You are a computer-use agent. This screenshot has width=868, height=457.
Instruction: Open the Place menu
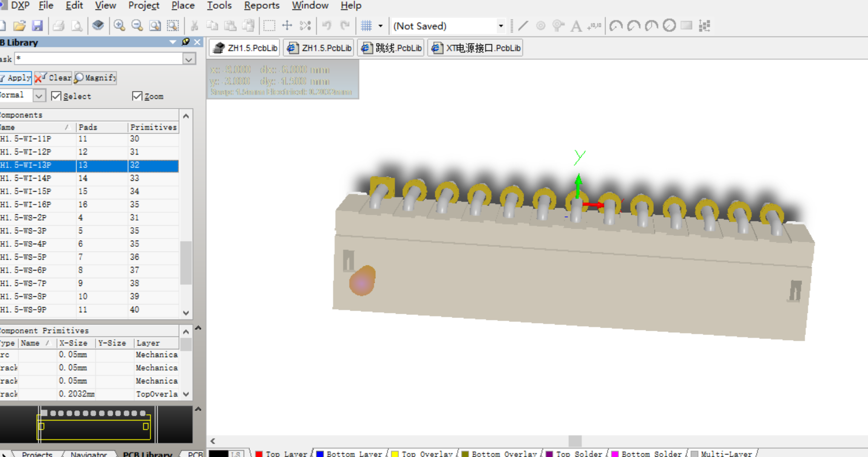point(183,6)
